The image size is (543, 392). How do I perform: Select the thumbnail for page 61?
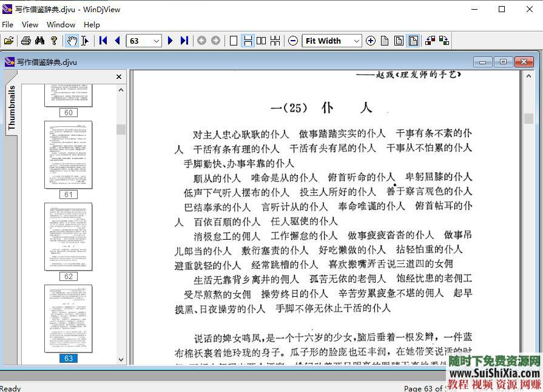[x=68, y=155]
